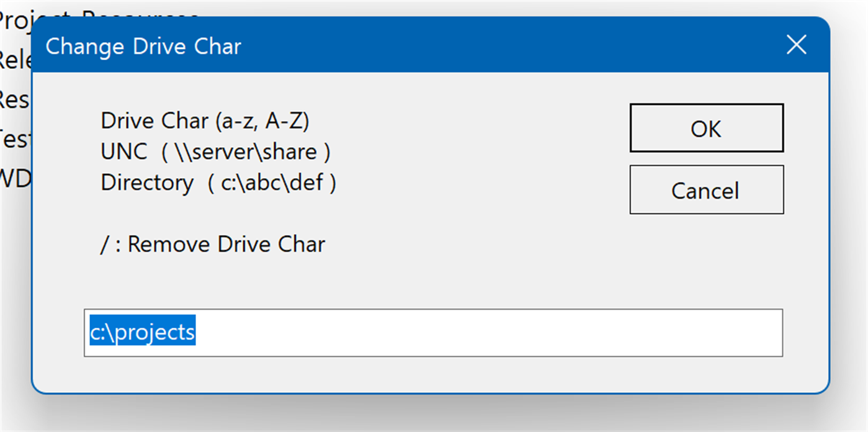Click the UNC \\server\share hint text
Image resolution: width=868 pixels, height=432 pixels.
click(215, 152)
